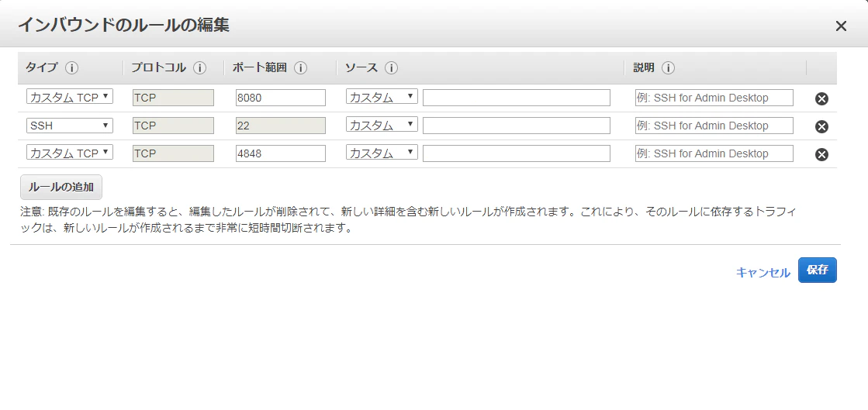
Task: Click protocol TCP field in port 8080 row
Action: click(173, 98)
